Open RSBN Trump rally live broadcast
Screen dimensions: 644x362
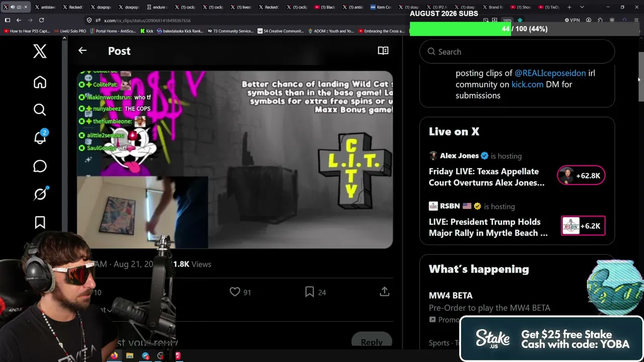pyautogui.click(x=488, y=227)
